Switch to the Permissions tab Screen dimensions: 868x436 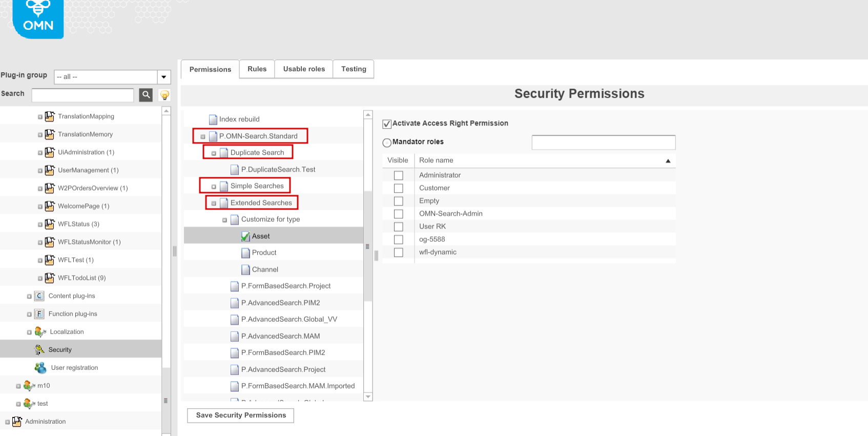pyautogui.click(x=210, y=69)
